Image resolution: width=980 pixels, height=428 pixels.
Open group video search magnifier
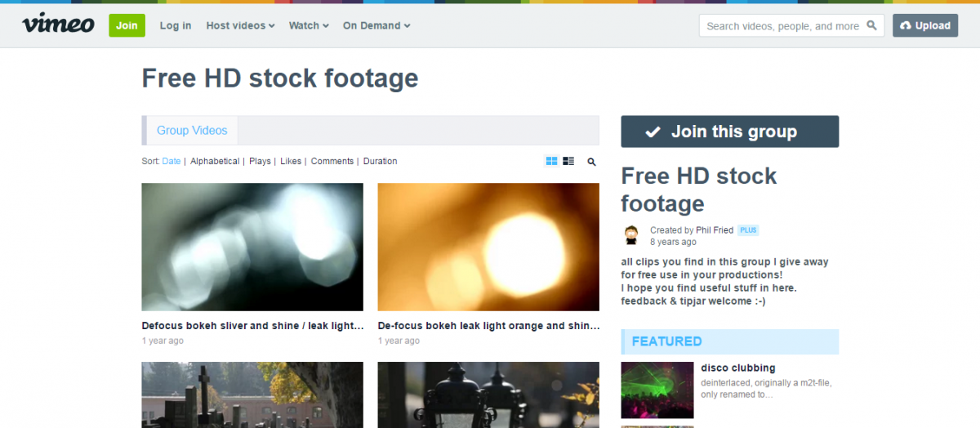click(592, 162)
